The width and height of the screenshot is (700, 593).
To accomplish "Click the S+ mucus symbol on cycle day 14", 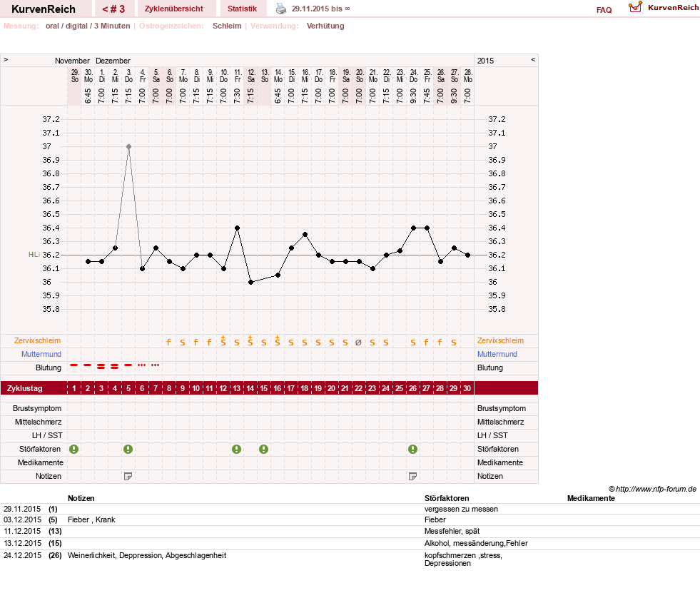I will pyautogui.click(x=250, y=341).
